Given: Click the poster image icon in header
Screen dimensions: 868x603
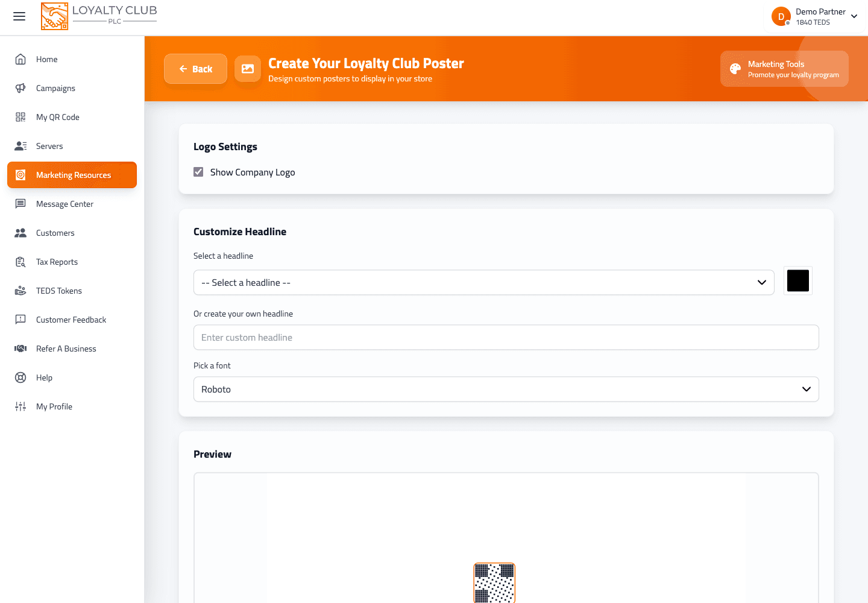Looking at the screenshot, I should click(x=248, y=69).
